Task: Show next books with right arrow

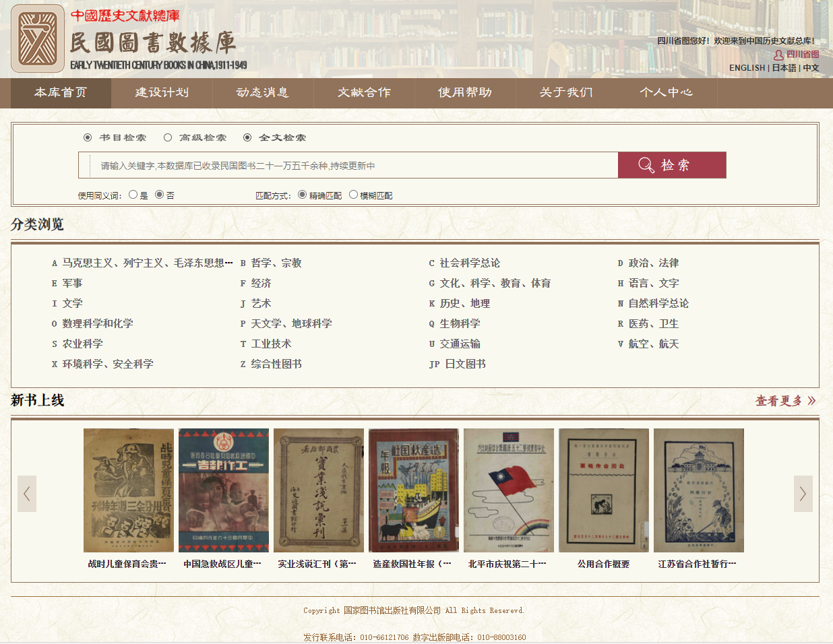Action: tap(803, 494)
